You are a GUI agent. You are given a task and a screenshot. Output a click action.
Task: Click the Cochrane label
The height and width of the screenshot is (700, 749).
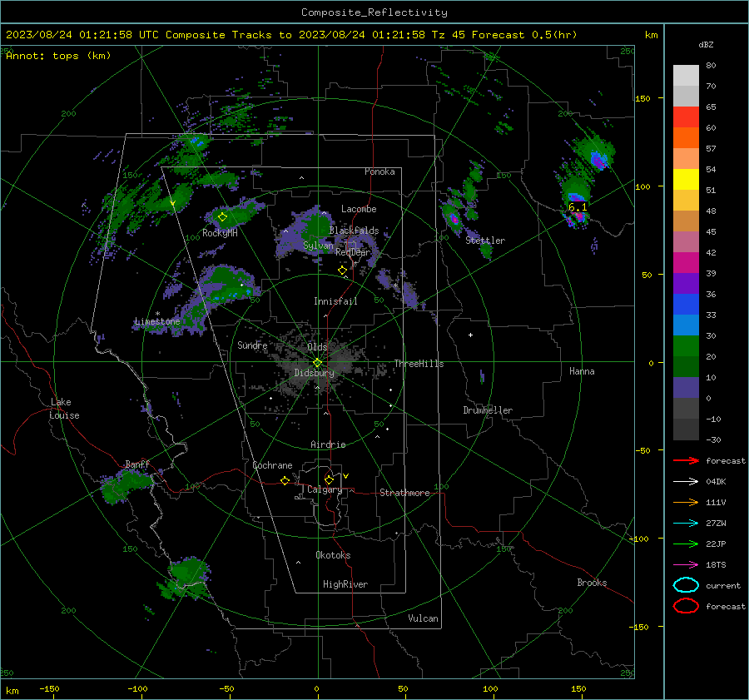coord(272,465)
